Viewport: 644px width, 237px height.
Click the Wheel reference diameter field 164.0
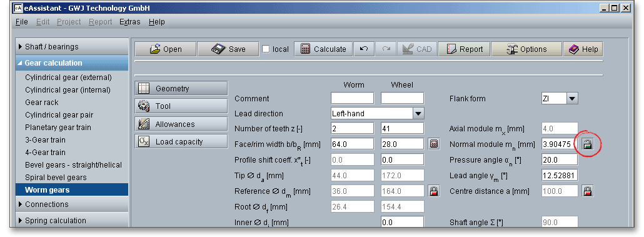tap(402, 191)
